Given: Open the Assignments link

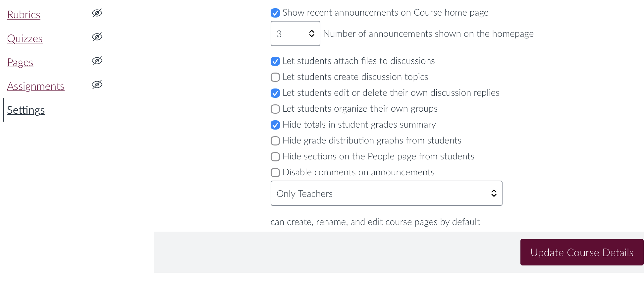Looking at the screenshot, I should tap(36, 86).
